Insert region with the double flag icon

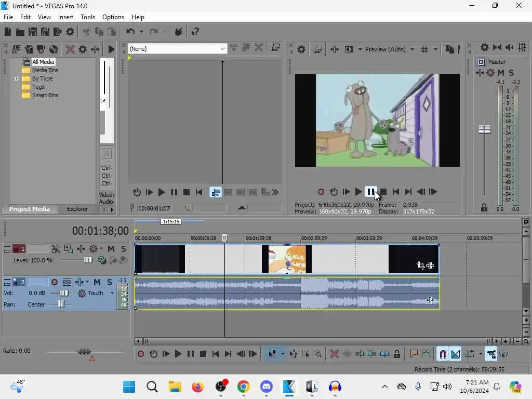click(x=426, y=354)
